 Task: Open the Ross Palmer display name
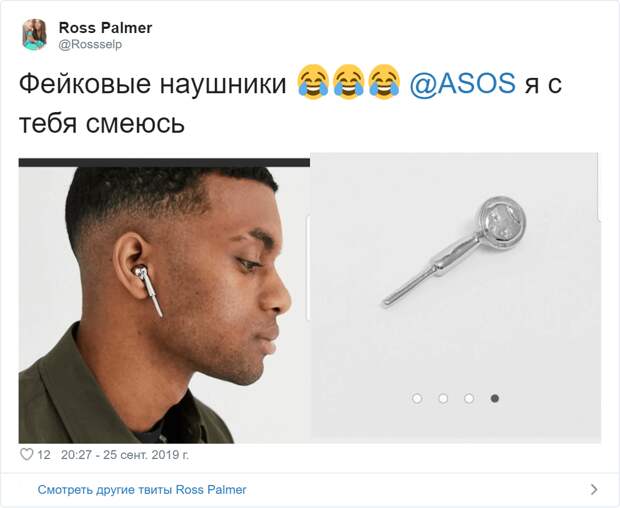(x=106, y=28)
